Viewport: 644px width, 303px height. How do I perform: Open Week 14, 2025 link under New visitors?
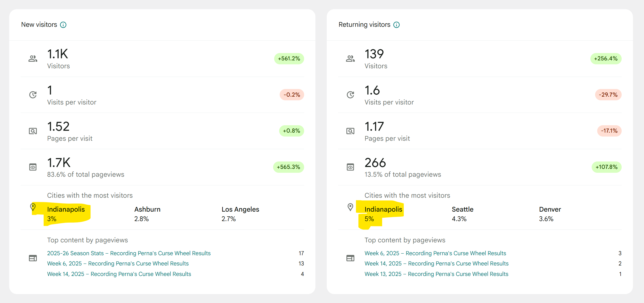119,274
